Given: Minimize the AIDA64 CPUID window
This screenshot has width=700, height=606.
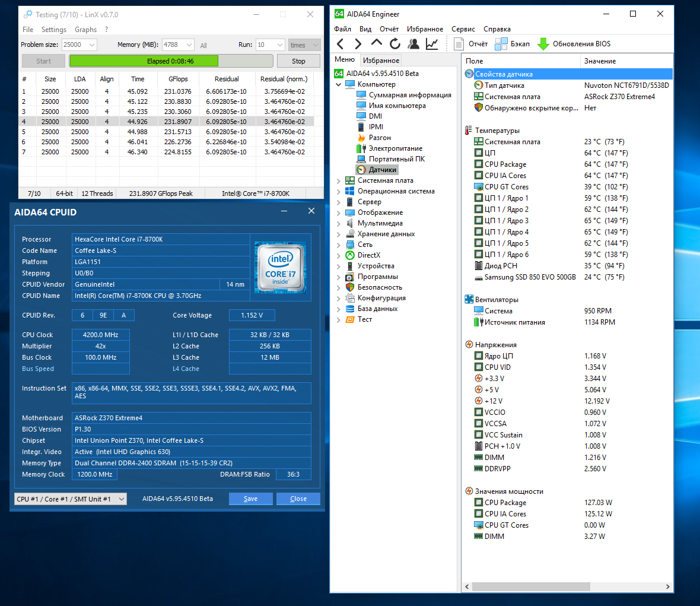Looking at the screenshot, I should [x=284, y=211].
